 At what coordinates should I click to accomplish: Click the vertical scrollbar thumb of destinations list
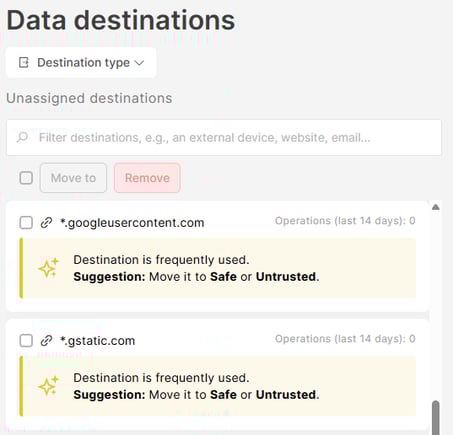tap(435, 417)
